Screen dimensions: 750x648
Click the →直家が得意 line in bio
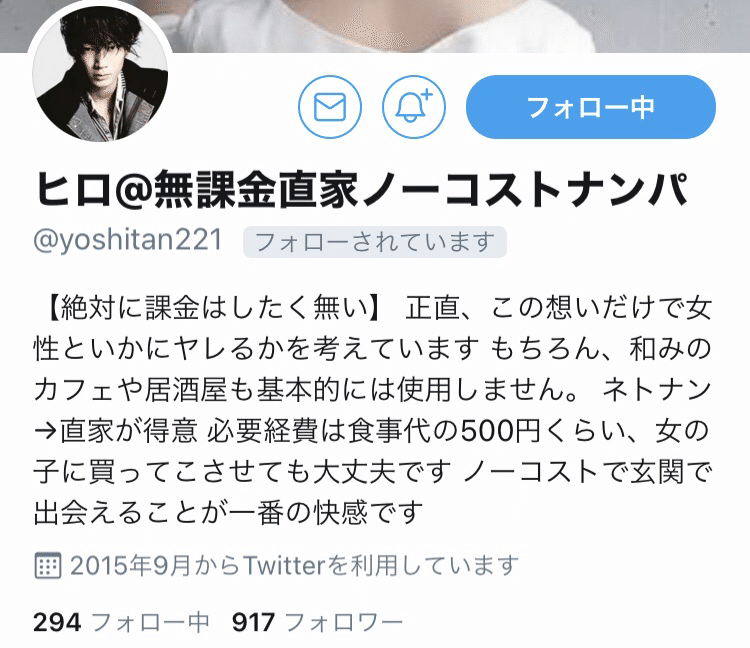116,431
